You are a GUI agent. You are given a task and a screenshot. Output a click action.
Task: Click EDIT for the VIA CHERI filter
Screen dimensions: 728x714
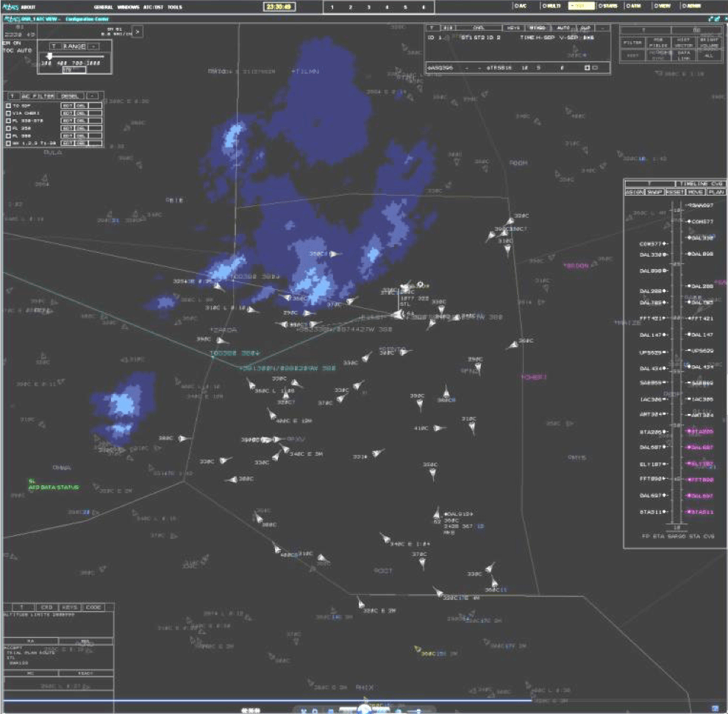point(68,113)
